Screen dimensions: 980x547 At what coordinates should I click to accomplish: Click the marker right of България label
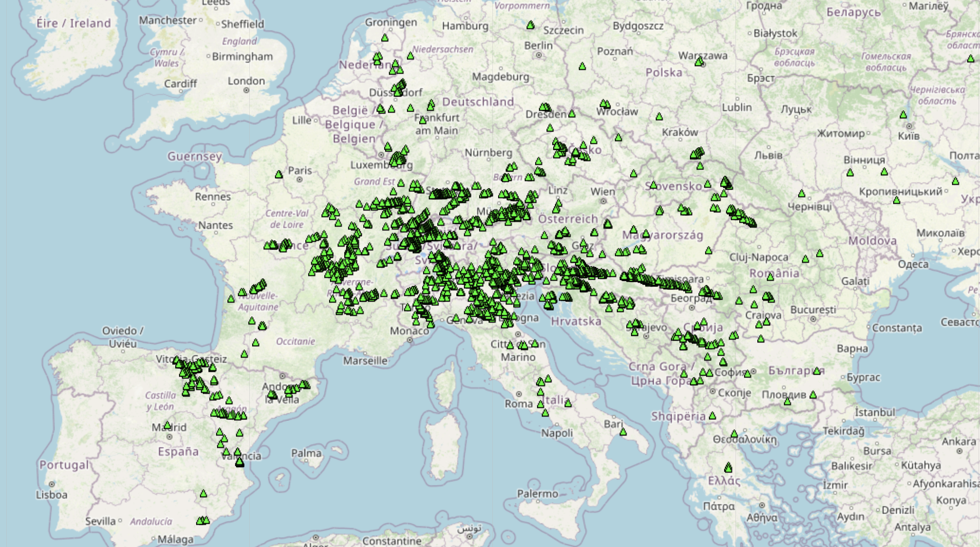pyautogui.click(x=817, y=371)
